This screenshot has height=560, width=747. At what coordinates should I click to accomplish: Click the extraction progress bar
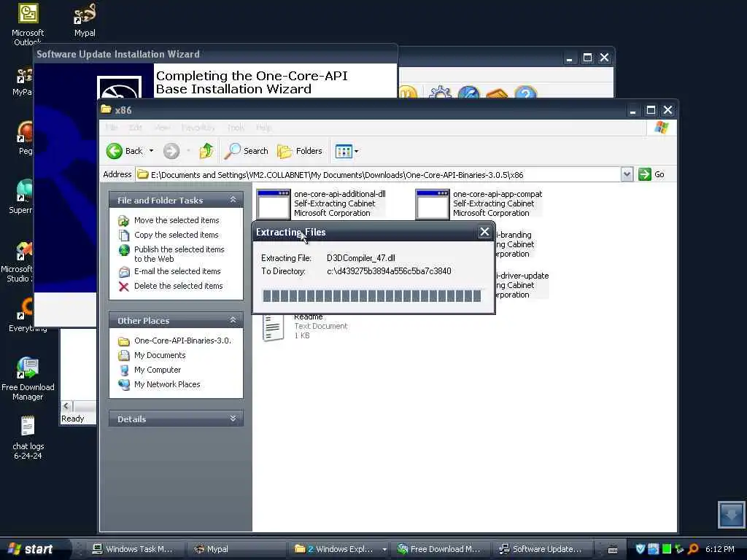pos(372,296)
